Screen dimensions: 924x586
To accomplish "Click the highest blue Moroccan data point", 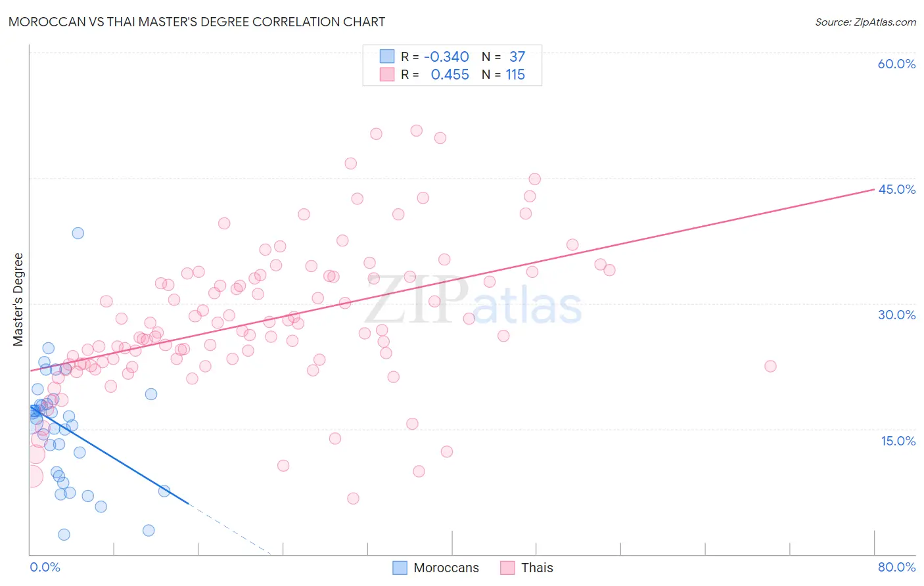I will coord(78,233).
